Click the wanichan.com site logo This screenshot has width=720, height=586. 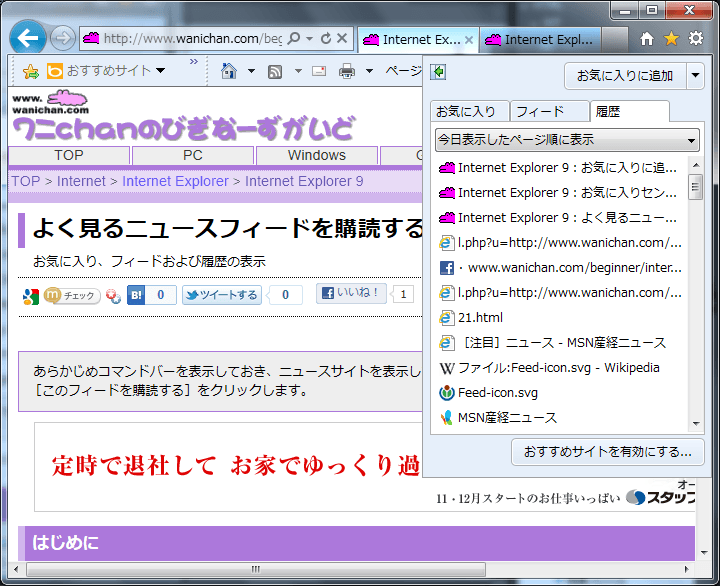click(x=50, y=102)
